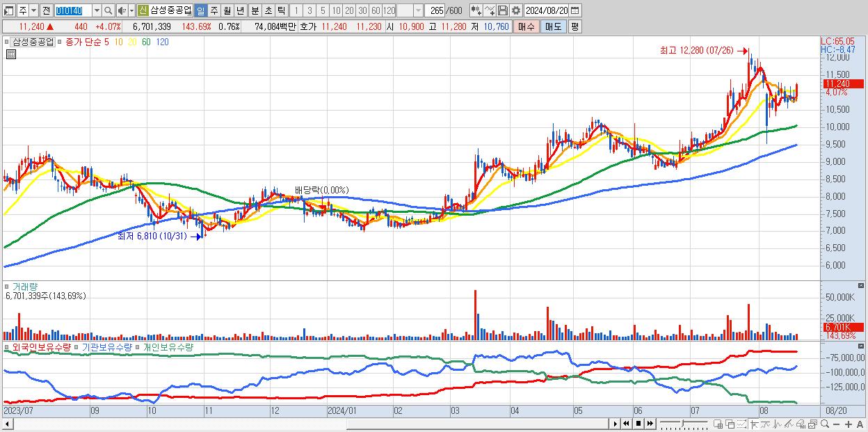
Task: Click the 외국인보유수량 legend color marker
Action: [x=6, y=346]
